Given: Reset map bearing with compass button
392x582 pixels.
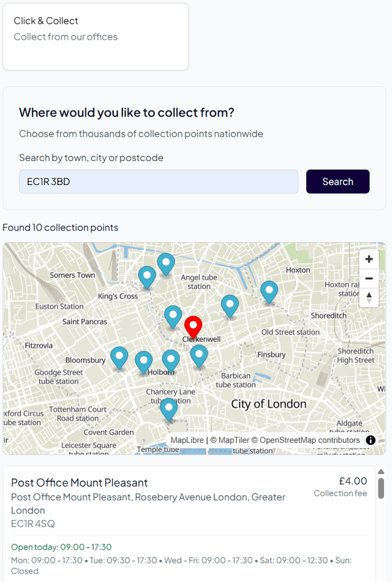Looking at the screenshot, I should click(x=369, y=297).
